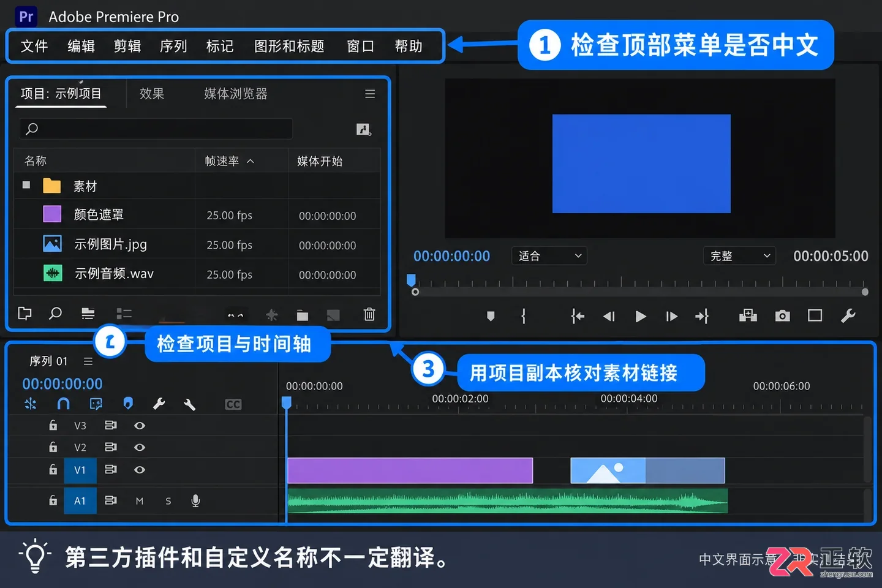This screenshot has height=588, width=882.
Task: Open the 序列 menu
Action: click(173, 47)
